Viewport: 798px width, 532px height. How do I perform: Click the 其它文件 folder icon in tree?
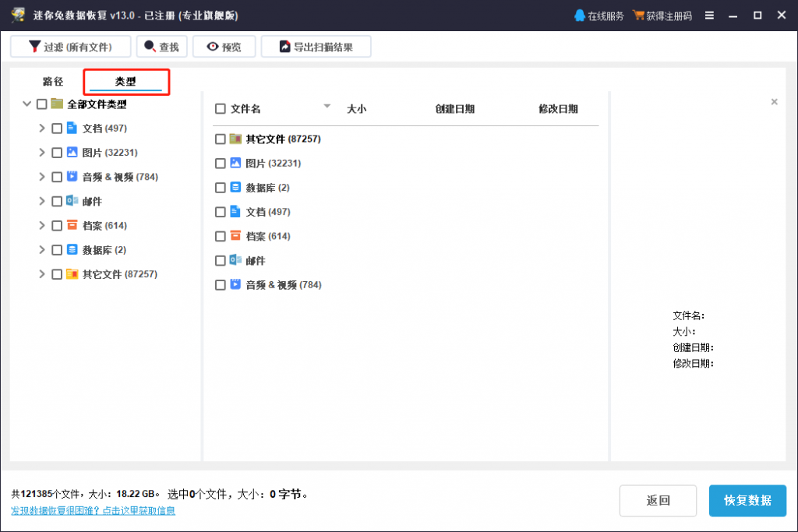pos(72,273)
